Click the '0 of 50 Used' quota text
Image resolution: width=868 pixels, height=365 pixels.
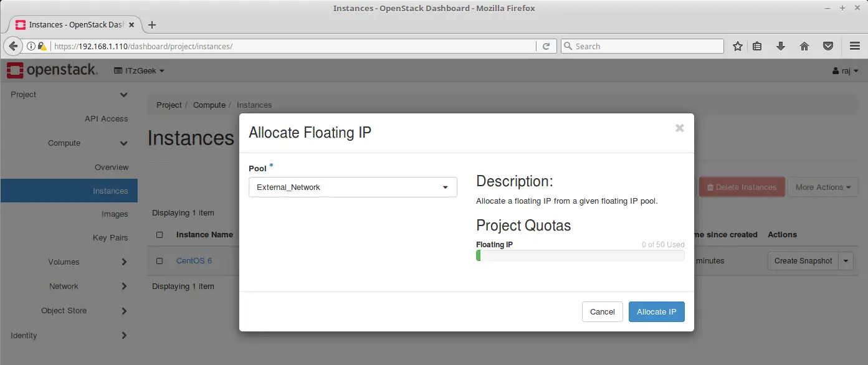pyautogui.click(x=663, y=245)
